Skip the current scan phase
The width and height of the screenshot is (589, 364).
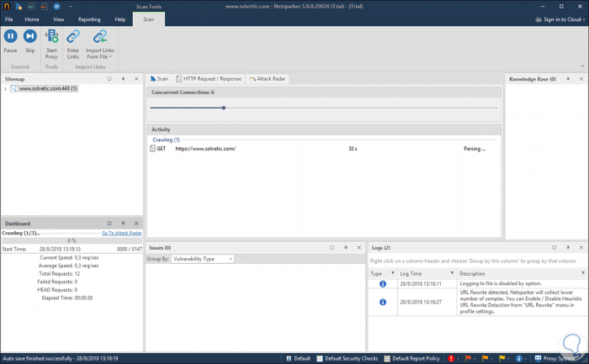[x=30, y=41]
